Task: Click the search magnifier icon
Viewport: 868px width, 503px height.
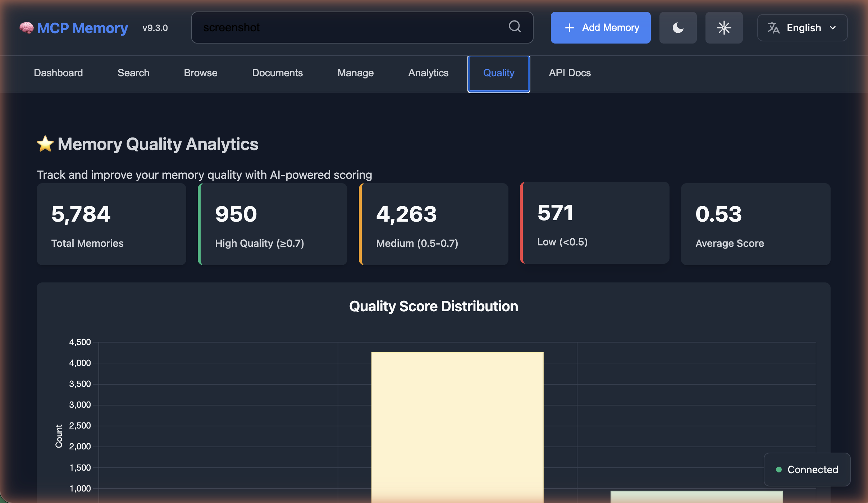Action: pyautogui.click(x=515, y=27)
